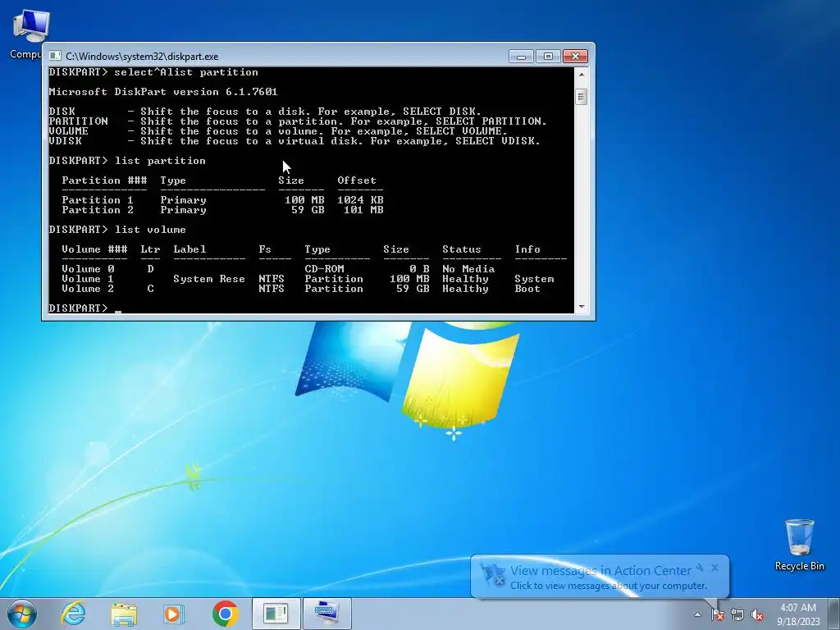Switch to the diskpart console taskbar button

(x=276, y=614)
